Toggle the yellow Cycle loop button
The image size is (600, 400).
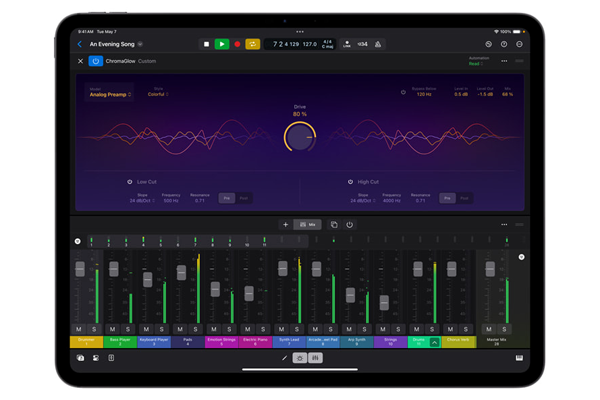pyautogui.click(x=253, y=44)
